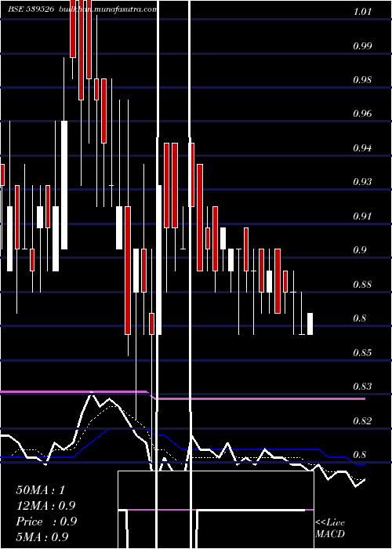Click the 0.88 price axis label

coord(362,284)
